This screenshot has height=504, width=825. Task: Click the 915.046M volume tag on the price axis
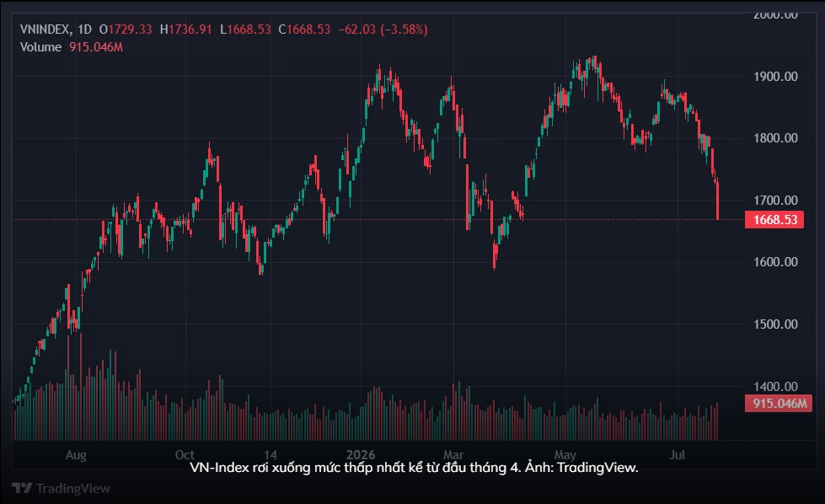(x=779, y=404)
